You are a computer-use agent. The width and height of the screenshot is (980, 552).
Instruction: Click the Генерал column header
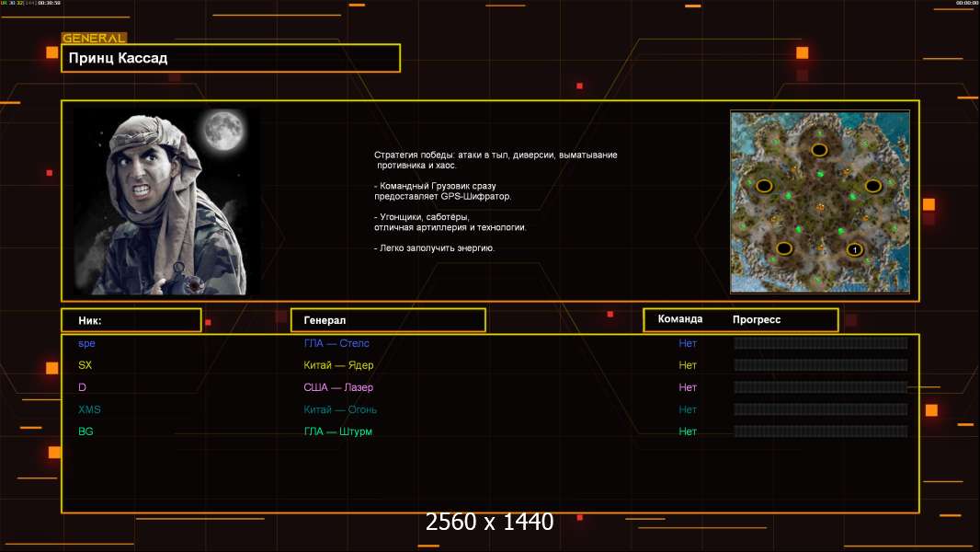click(387, 320)
